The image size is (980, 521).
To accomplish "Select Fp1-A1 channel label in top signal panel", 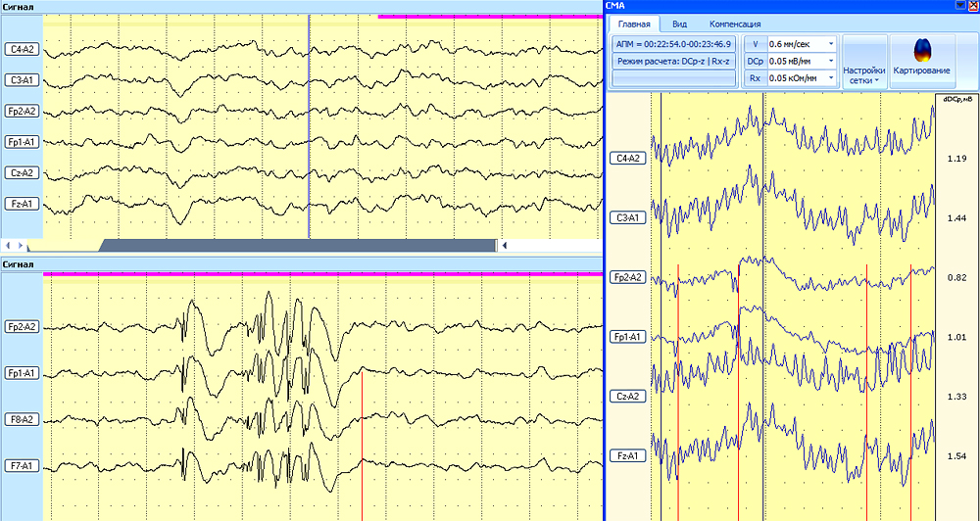I will coord(22,142).
